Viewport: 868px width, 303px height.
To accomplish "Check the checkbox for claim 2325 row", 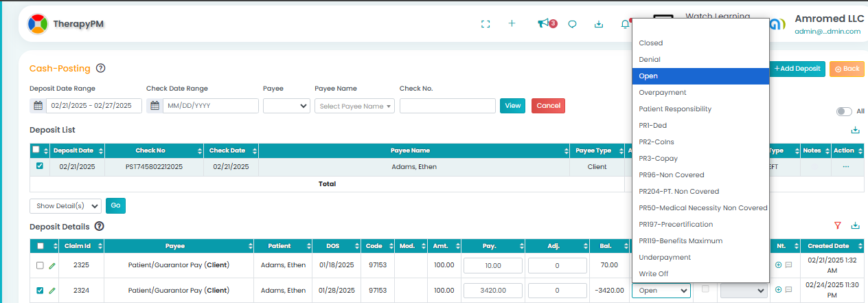I will pos(40,265).
